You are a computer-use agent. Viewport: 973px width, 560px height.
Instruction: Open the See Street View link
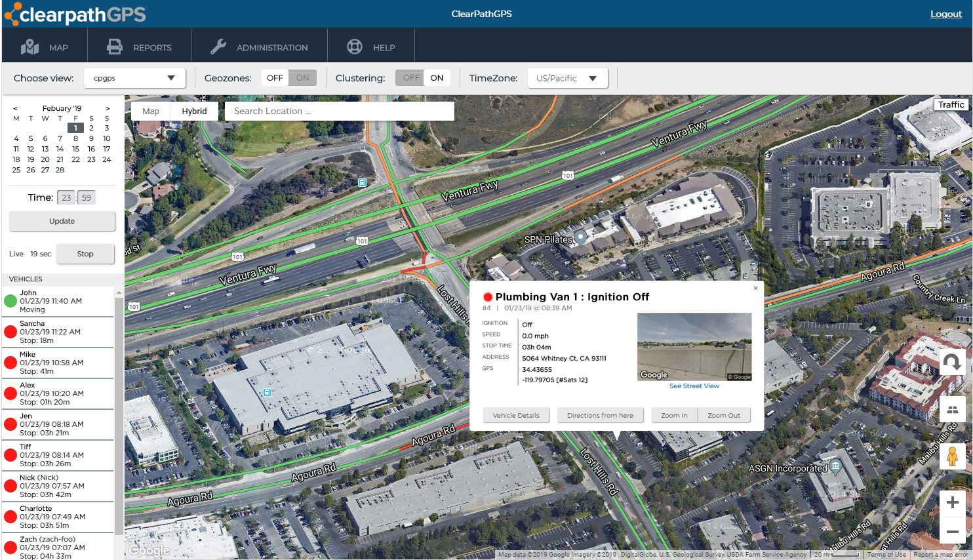pos(694,386)
